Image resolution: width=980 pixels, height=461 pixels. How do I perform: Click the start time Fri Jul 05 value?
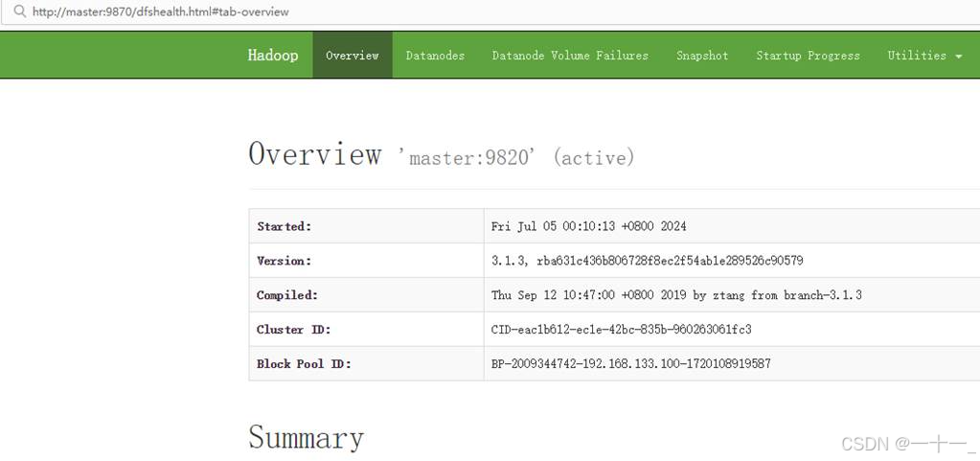588,226
